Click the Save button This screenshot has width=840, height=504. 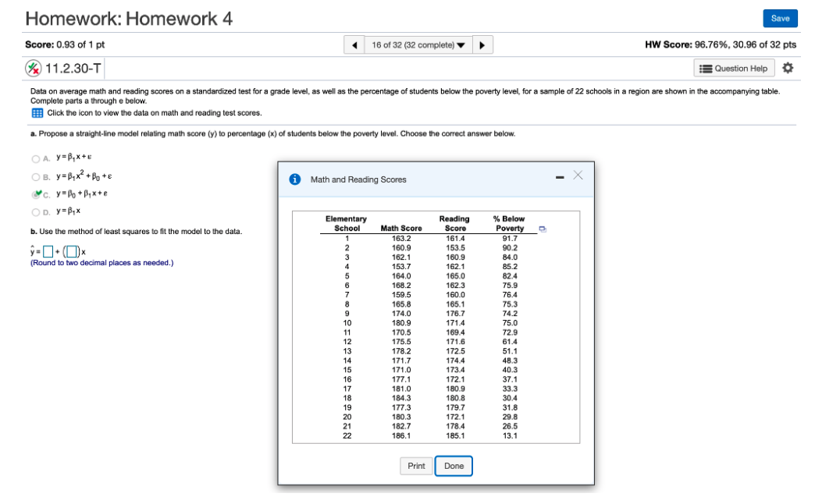pyautogui.click(x=780, y=17)
